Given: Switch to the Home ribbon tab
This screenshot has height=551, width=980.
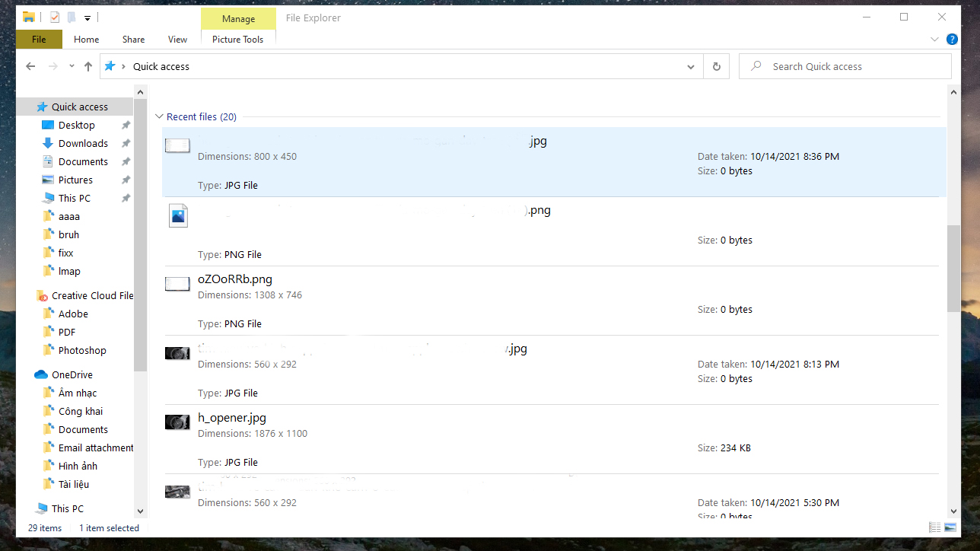Looking at the screenshot, I should pyautogui.click(x=87, y=40).
